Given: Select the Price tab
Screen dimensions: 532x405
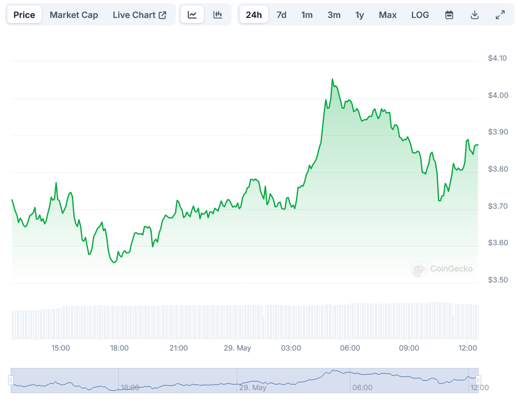Looking at the screenshot, I should tap(24, 15).
